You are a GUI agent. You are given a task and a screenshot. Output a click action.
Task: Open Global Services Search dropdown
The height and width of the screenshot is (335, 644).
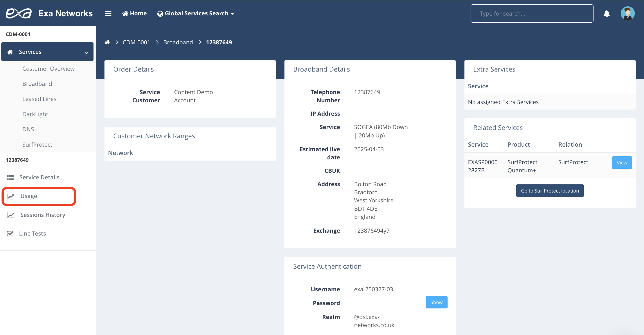tap(196, 13)
